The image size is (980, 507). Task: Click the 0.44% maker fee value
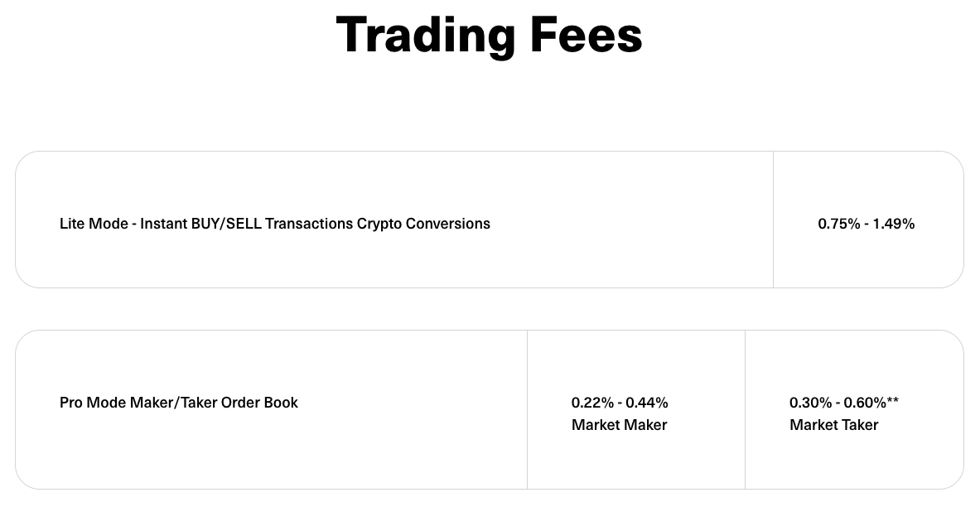click(x=647, y=403)
